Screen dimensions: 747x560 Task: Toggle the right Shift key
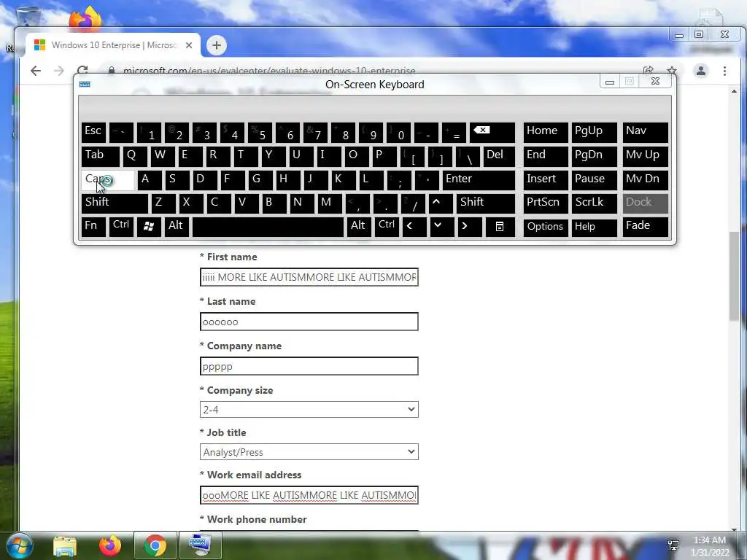point(485,203)
